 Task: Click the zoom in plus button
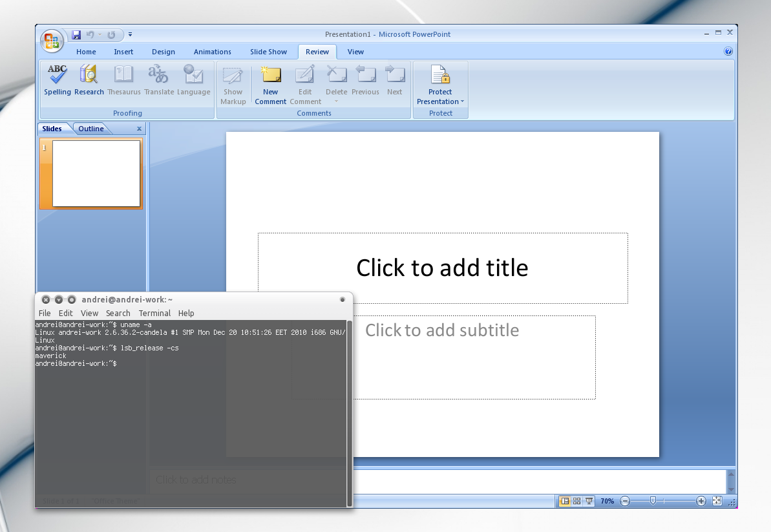[701, 501]
